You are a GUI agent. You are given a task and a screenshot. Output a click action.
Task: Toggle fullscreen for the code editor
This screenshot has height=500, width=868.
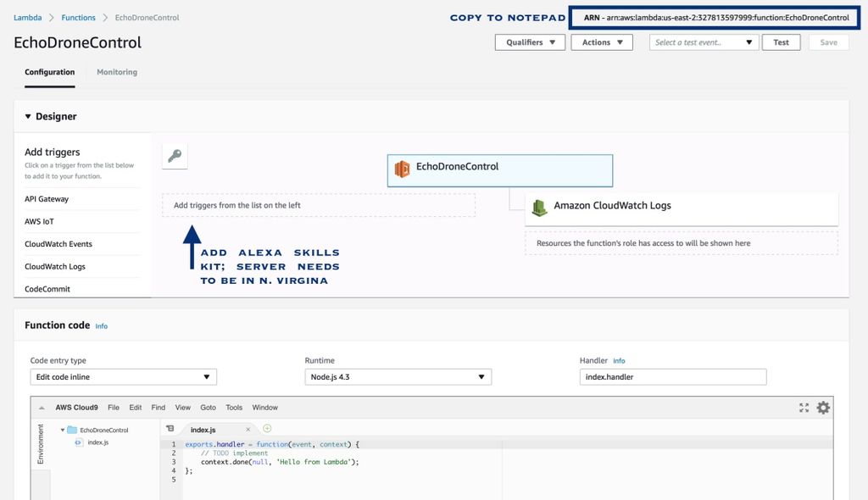tap(804, 408)
